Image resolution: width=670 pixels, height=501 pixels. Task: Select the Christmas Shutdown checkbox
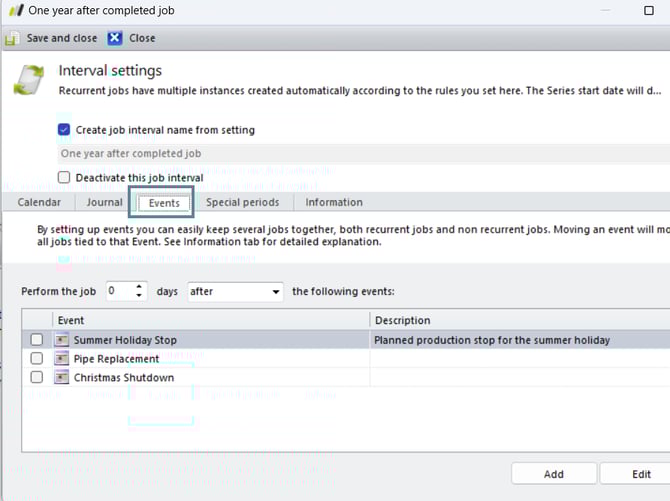[37, 378]
